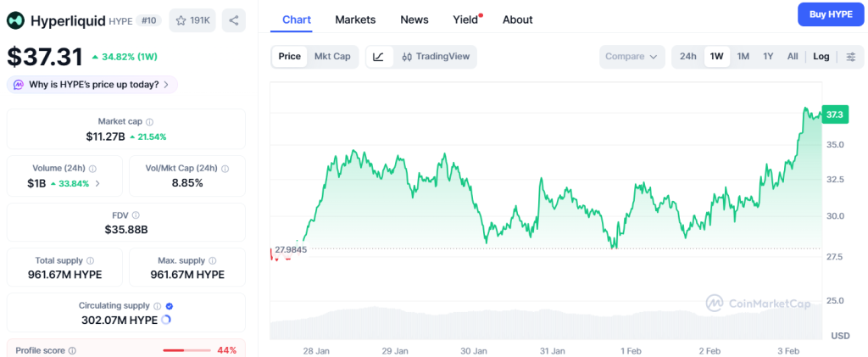Screen dimensions: 868x357
Task: Toggle the Log scale option
Action: [x=821, y=57]
